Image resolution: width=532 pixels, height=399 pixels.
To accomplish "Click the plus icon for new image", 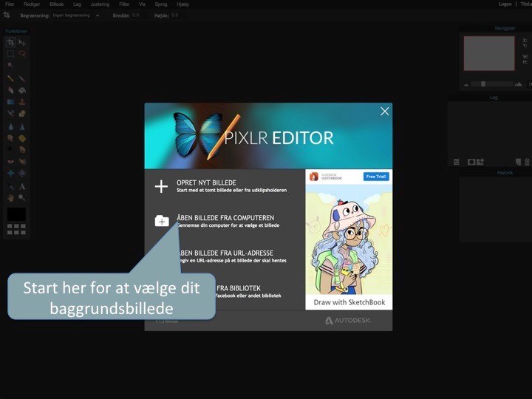I will [161, 186].
